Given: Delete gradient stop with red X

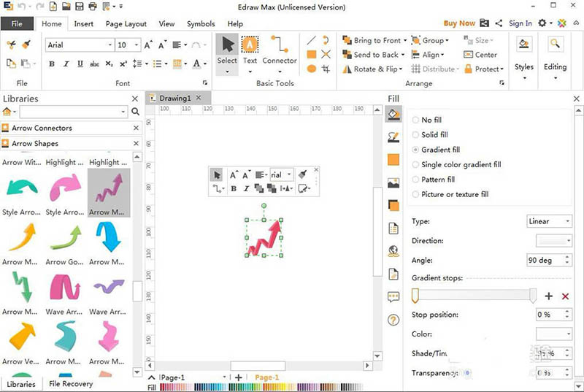Looking at the screenshot, I should point(565,296).
